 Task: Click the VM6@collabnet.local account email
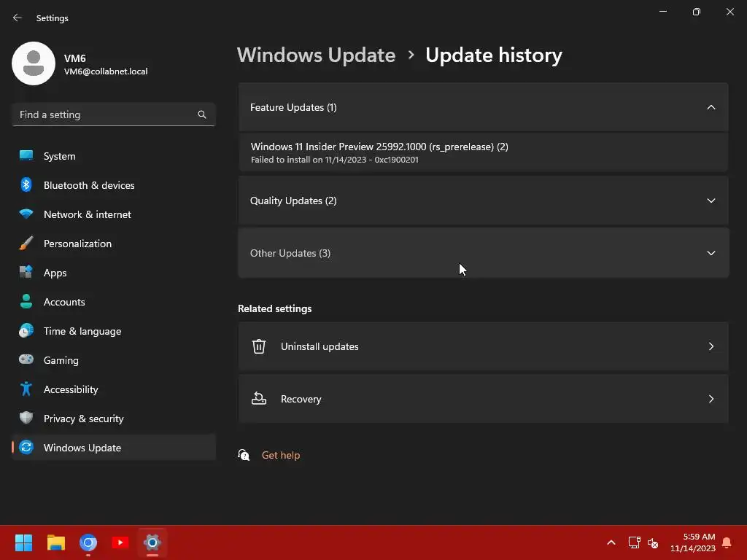pyautogui.click(x=106, y=71)
